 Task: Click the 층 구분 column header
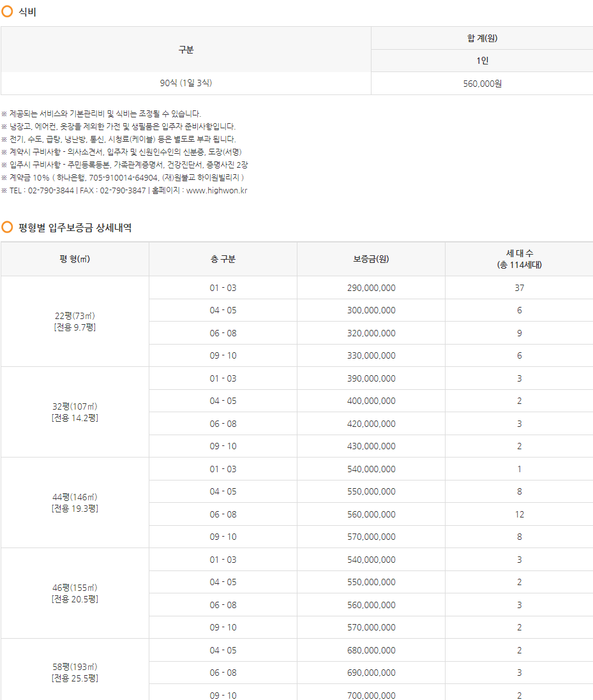click(223, 258)
